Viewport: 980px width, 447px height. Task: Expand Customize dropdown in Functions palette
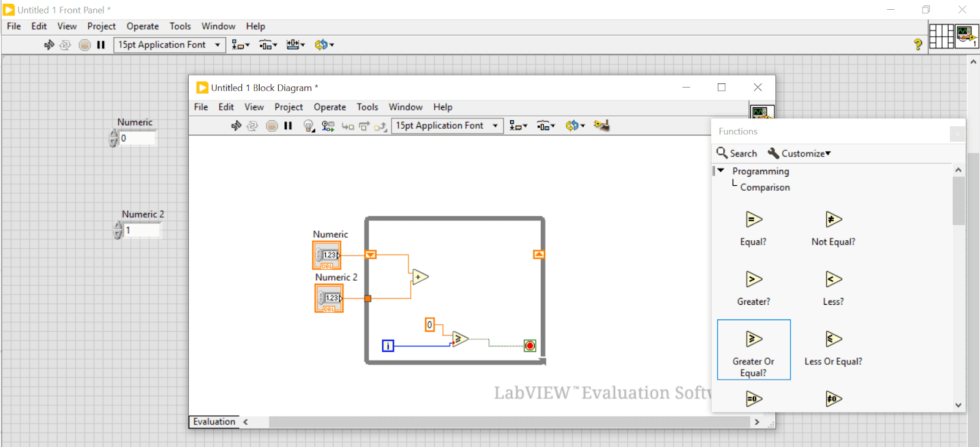[805, 153]
